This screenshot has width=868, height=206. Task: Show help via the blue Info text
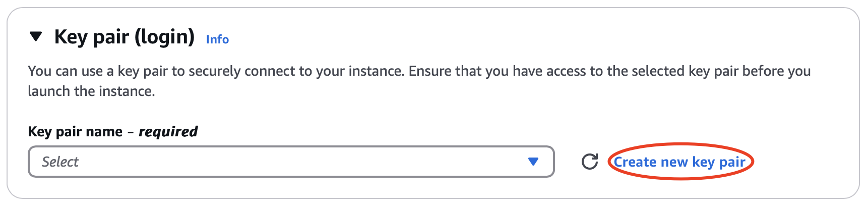pyautogui.click(x=217, y=39)
